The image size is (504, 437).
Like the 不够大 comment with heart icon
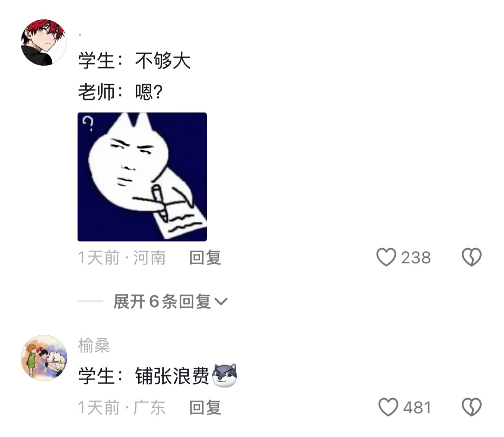(386, 257)
